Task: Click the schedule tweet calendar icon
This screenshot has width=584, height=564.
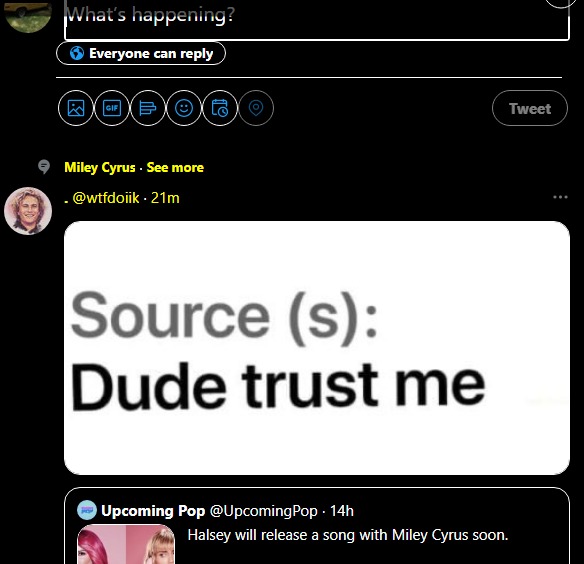Action: pos(220,108)
